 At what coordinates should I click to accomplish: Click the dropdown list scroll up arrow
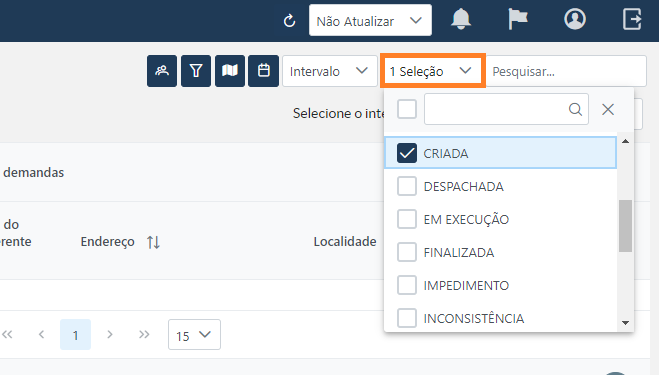pos(625,141)
